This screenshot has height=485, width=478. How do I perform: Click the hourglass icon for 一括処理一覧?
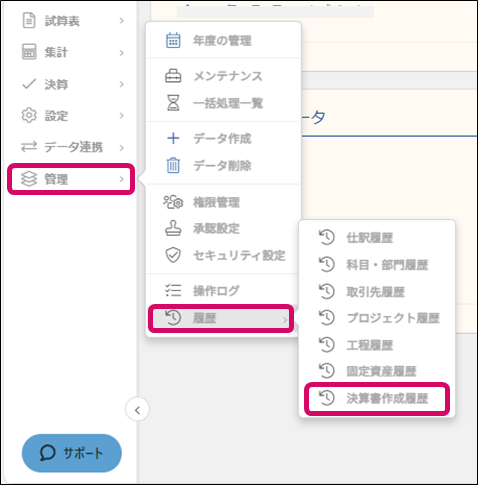[x=173, y=103]
